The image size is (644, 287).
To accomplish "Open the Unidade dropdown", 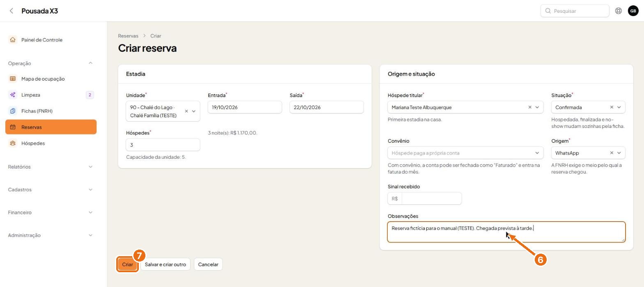I will click(194, 111).
